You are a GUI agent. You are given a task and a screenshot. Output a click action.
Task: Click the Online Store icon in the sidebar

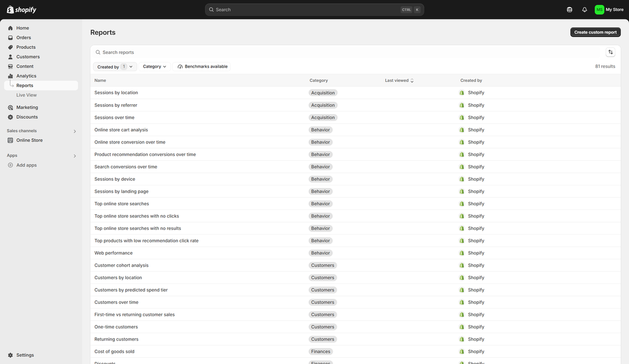pyautogui.click(x=10, y=140)
